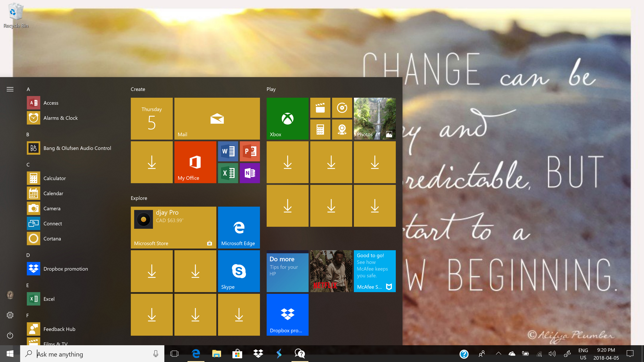644x362 pixels.
Task: Open Dropbox from the taskbar
Action: pyautogui.click(x=258, y=354)
